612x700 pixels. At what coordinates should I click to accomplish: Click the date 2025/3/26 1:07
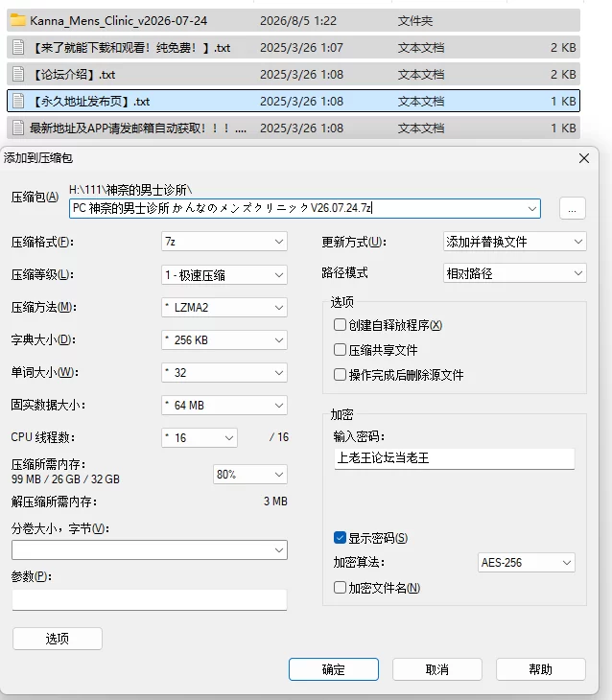point(301,48)
